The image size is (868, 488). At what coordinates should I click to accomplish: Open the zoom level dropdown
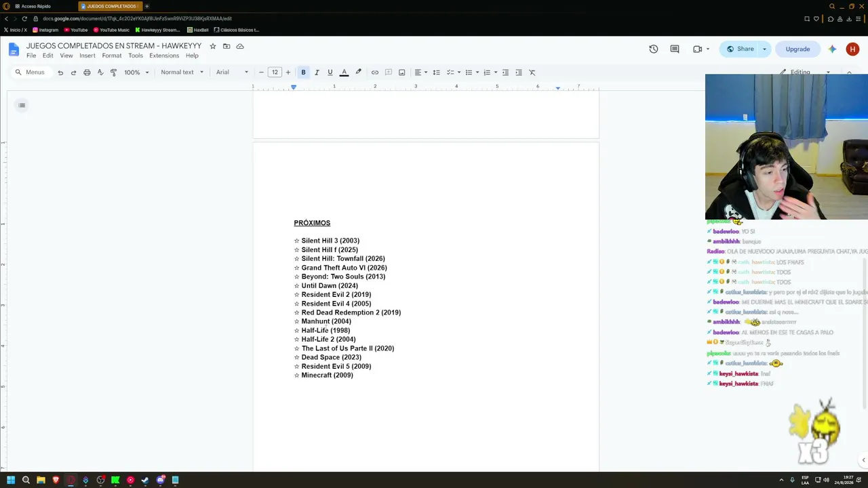click(136, 73)
